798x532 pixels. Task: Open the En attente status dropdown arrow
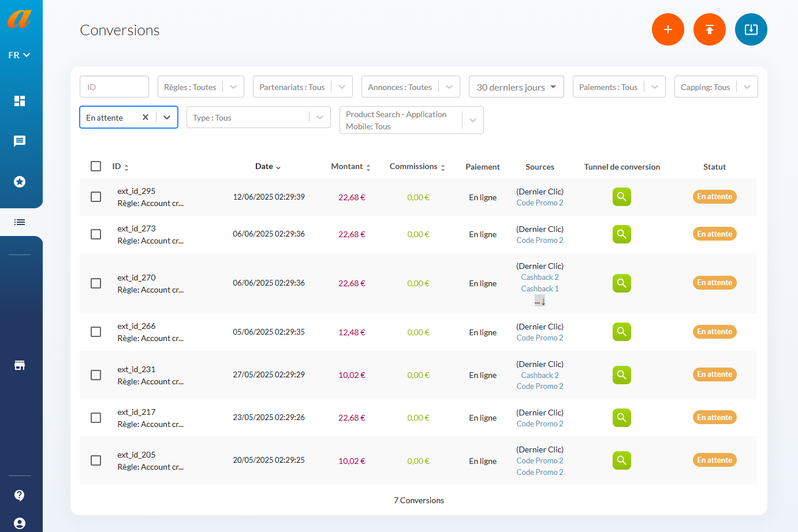tap(167, 117)
